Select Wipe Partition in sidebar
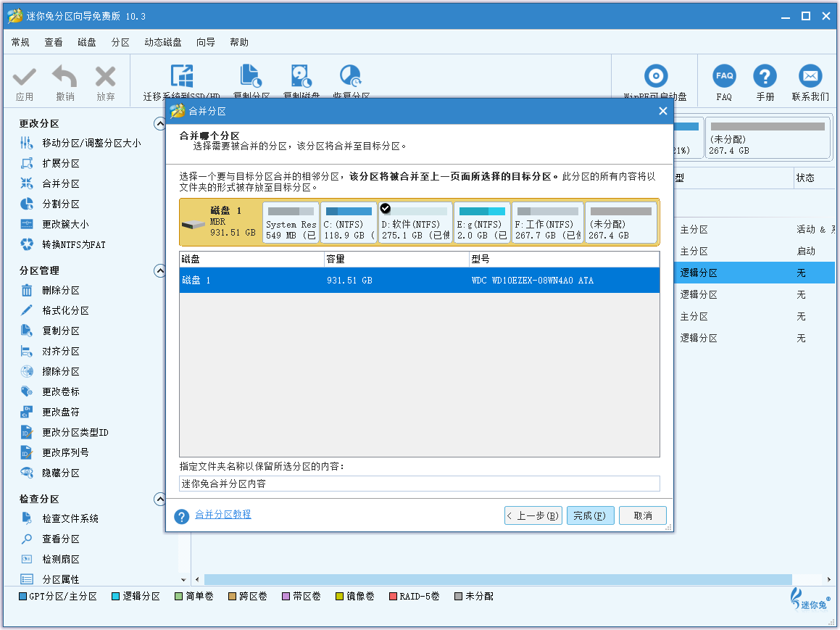Screen dimensions: 840x630 point(50,372)
